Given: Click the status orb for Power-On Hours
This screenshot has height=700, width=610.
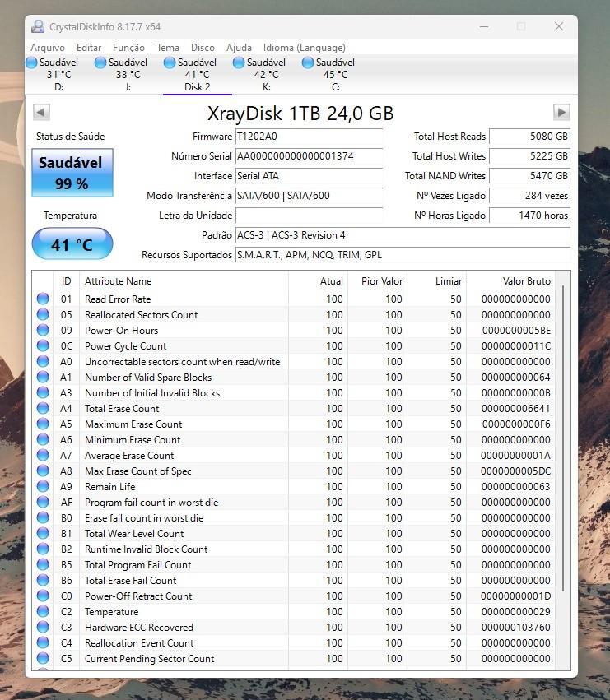Looking at the screenshot, I should tap(43, 330).
